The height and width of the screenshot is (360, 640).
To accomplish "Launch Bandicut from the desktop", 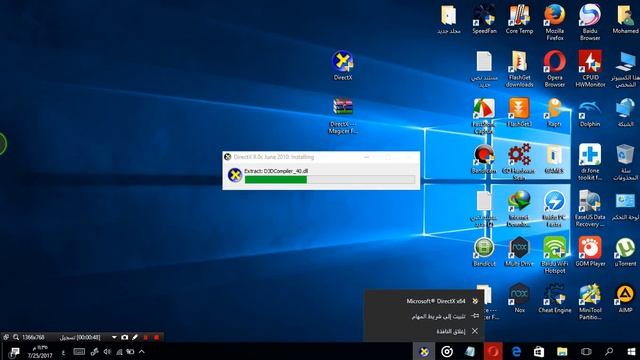I will (484, 252).
